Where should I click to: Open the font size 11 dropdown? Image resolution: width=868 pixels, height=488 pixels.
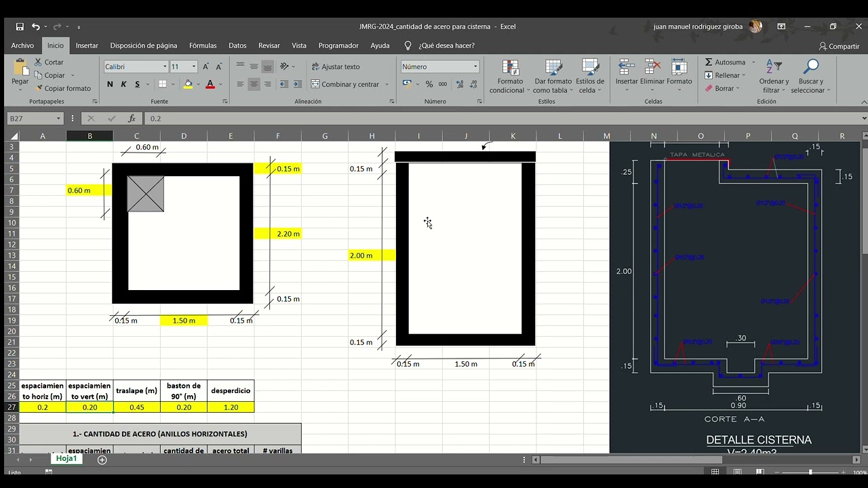194,66
